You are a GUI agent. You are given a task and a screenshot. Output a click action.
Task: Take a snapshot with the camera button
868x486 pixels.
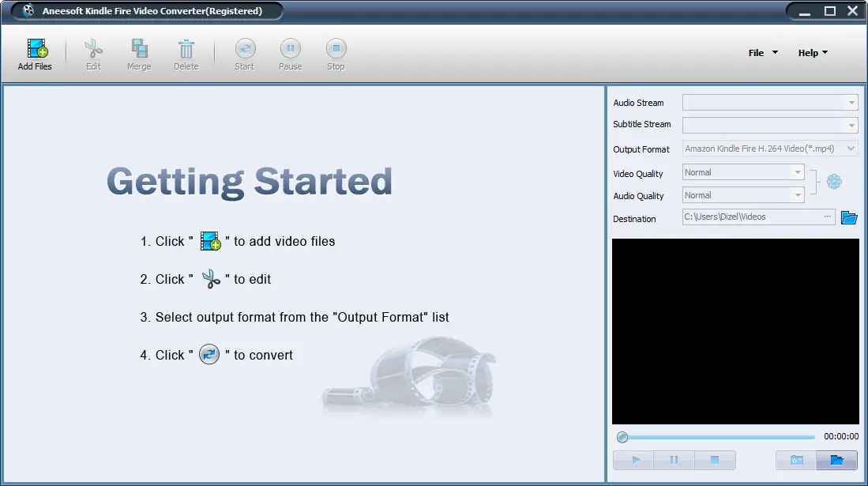[796, 460]
